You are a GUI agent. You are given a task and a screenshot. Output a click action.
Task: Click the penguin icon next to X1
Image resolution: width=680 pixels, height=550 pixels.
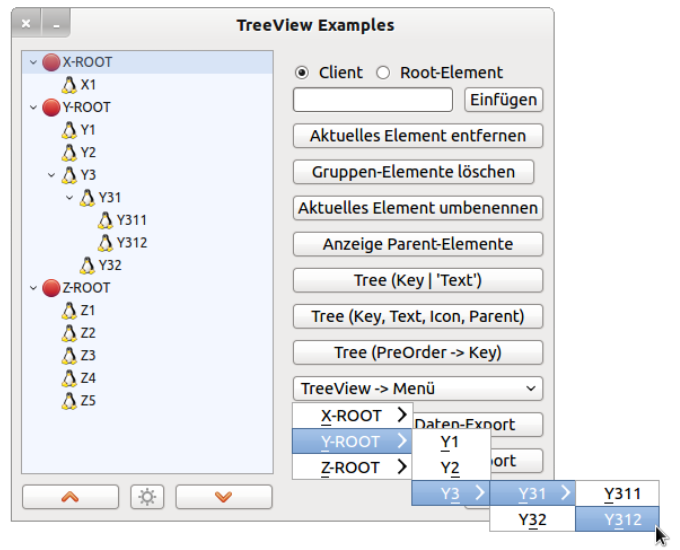(69, 85)
